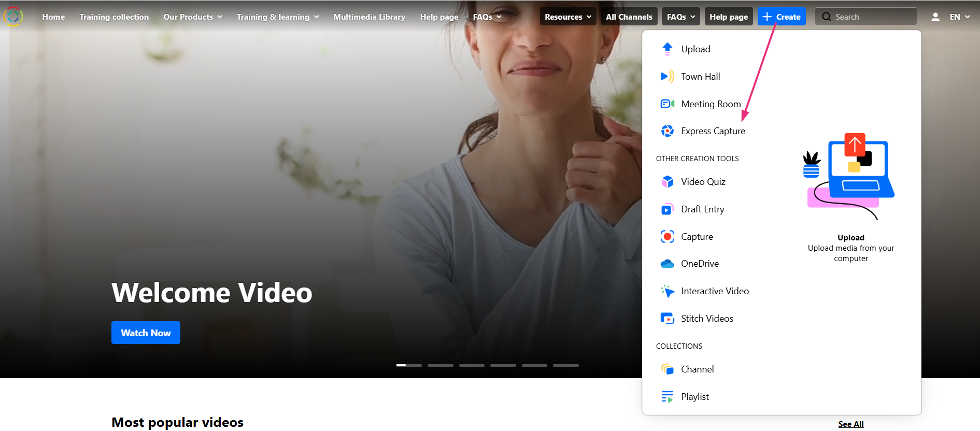Open the FAQs dropdown next to All Channels
Screen dimensions: 980x431
pyautogui.click(x=681, y=17)
